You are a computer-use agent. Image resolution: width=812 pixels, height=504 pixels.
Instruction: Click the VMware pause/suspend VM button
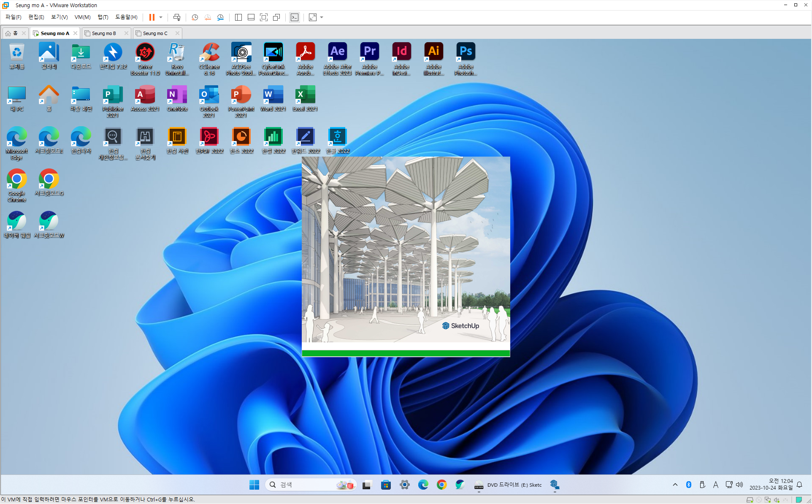pyautogui.click(x=152, y=17)
